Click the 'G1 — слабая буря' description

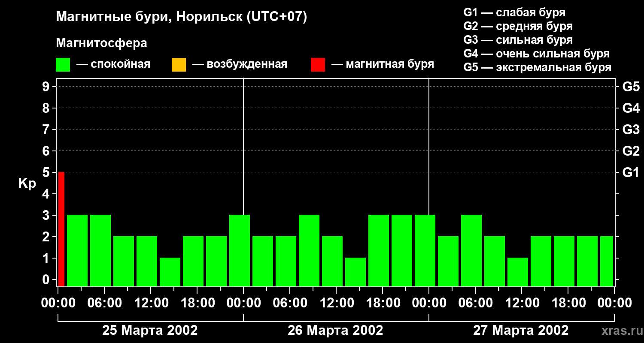tap(514, 12)
